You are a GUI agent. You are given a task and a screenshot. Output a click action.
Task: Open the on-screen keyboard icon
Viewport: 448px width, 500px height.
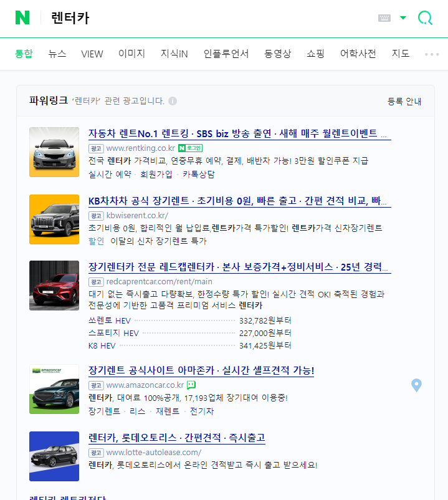384,18
